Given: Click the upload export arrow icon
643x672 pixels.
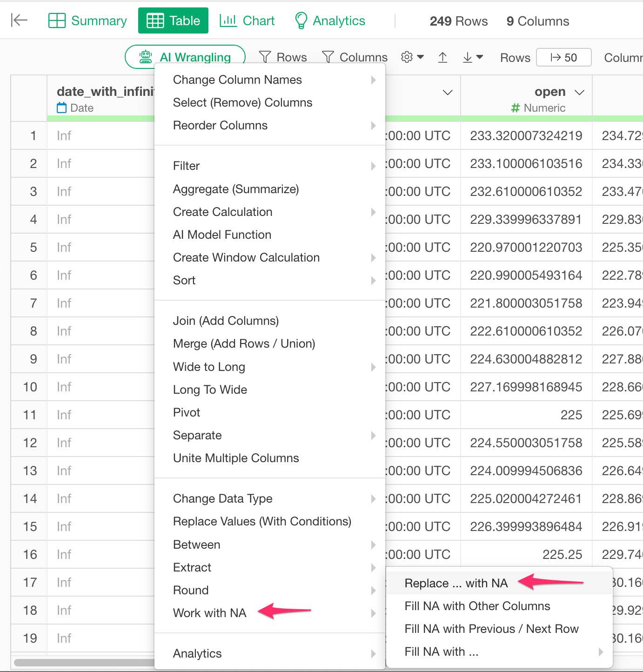Looking at the screenshot, I should 442,57.
